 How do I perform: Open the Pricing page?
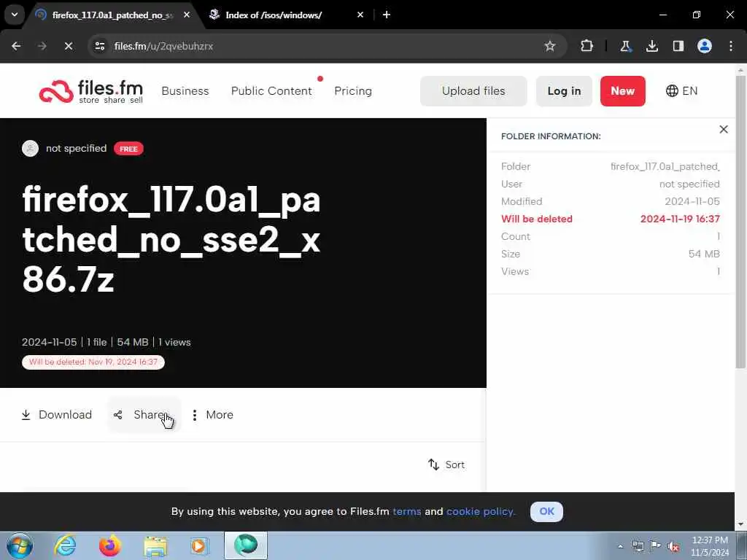[353, 91]
